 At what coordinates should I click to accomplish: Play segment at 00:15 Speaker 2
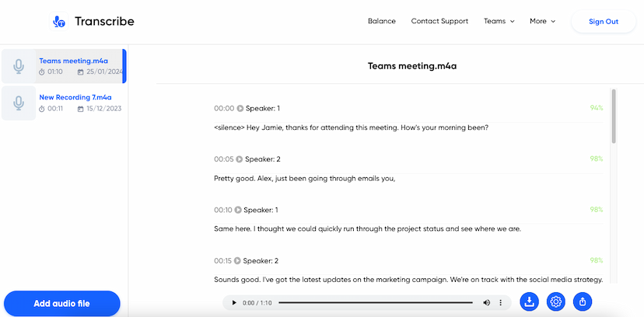click(x=240, y=261)
